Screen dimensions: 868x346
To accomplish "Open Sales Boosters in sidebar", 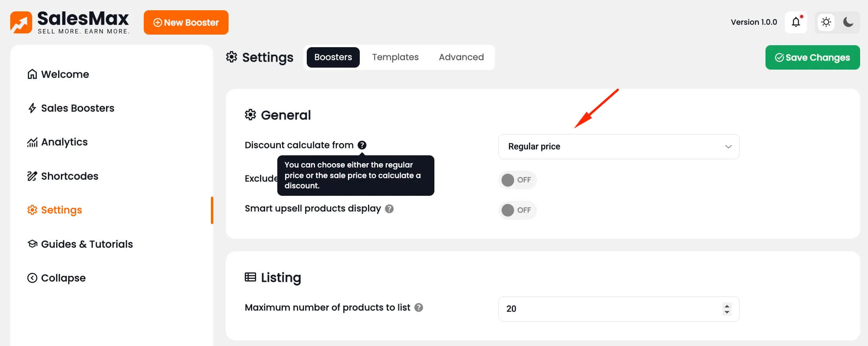I will coord(77,108).
